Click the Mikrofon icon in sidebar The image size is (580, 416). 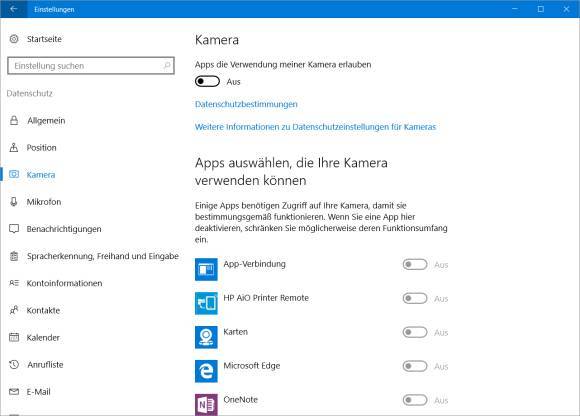tap(14, 202)
